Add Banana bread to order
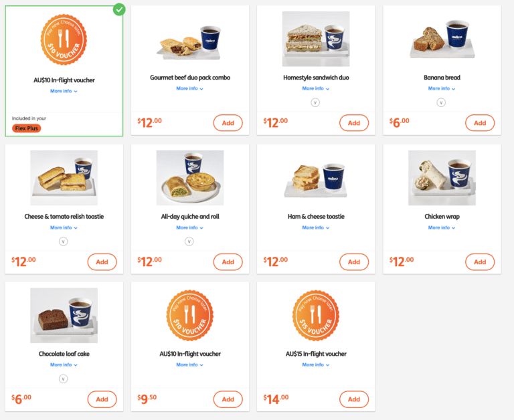514x420 pixels. 480,123
